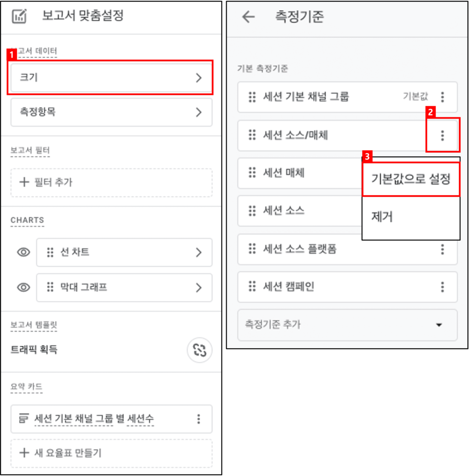Image resolution: width=469 pixels, height=476 pixels.
Task: Open options for the 세션 기본 채널 그룹 summary card
Action: [198, 419]
